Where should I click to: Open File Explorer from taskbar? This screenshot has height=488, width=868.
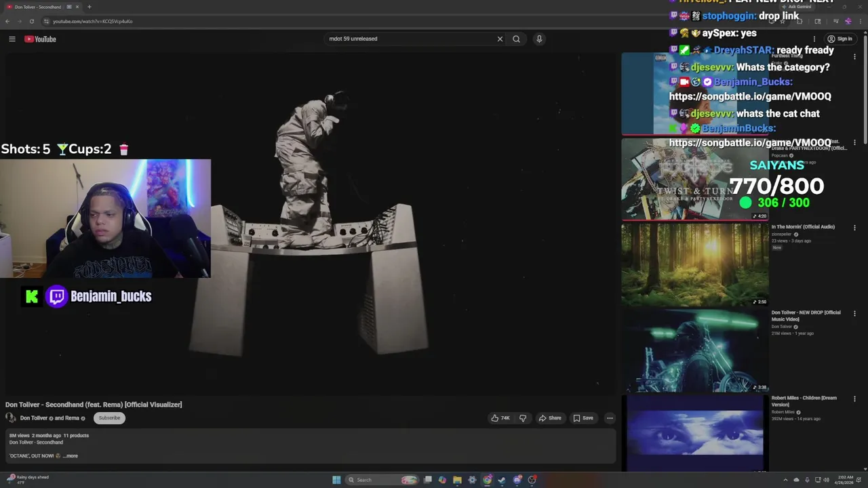click(x=457, y=480)
